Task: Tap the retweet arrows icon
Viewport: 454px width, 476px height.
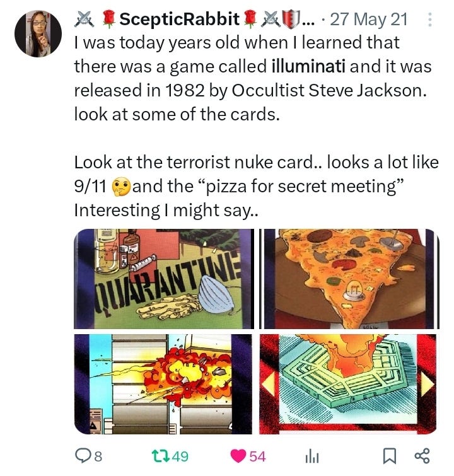Action: coord(161,456)
